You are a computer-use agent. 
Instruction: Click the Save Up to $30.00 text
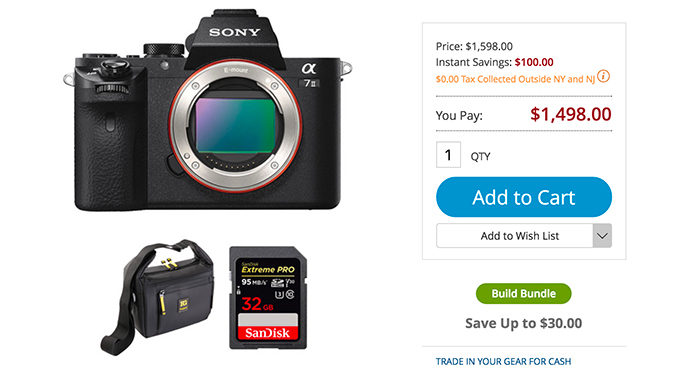tap(524, 323)
